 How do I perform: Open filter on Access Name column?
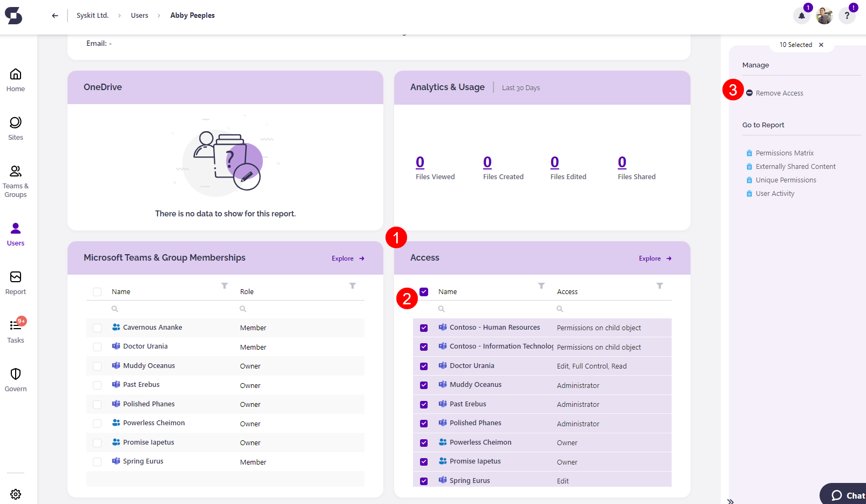pyautogui.click(x=541, y=285)
